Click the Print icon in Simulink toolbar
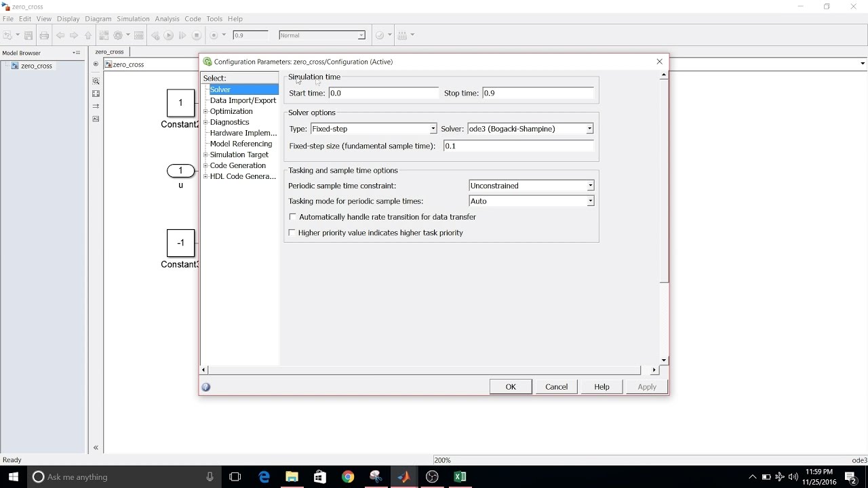 [44, 35]
